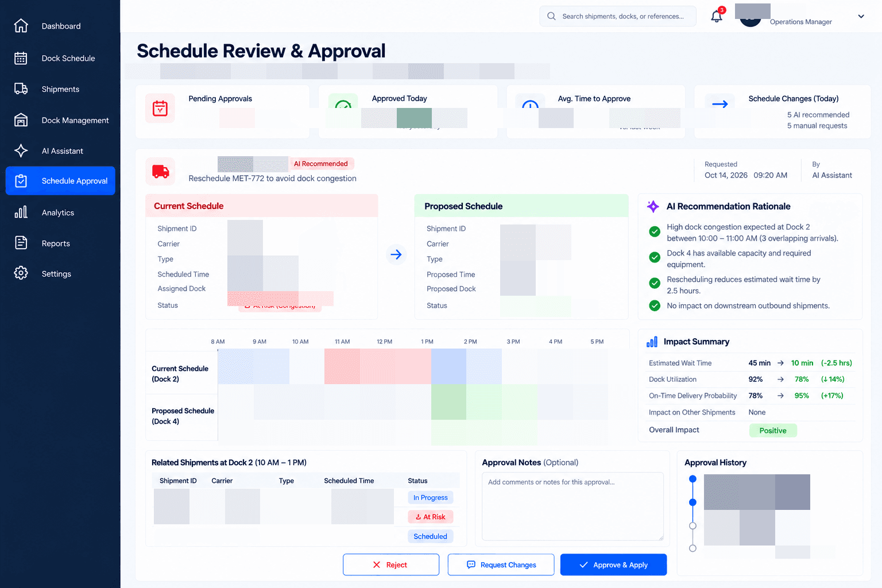The width and height of the screenshot is (882, 588).
Task: Click the Pending Approvals calendar icon
Action: (x=160, y=108)
